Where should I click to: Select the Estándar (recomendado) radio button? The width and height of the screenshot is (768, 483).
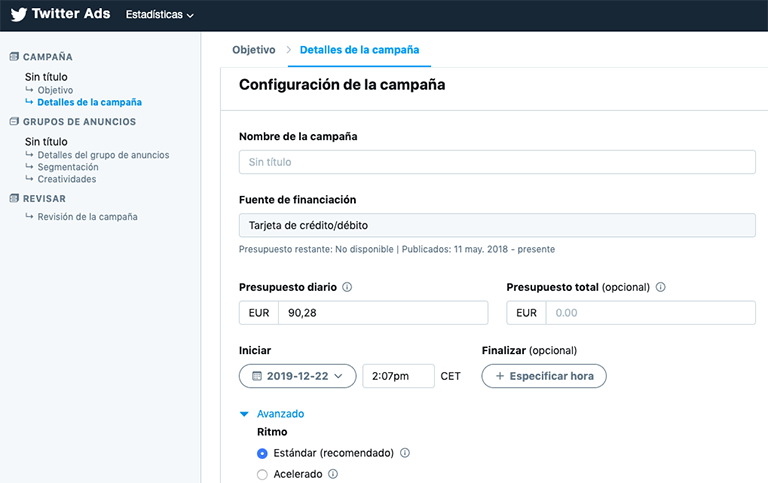click(x=263, y=453)
